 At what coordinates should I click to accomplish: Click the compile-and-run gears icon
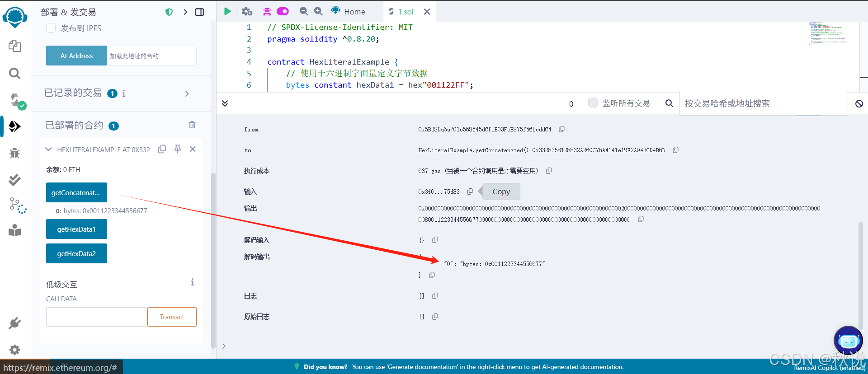(247, 11)
